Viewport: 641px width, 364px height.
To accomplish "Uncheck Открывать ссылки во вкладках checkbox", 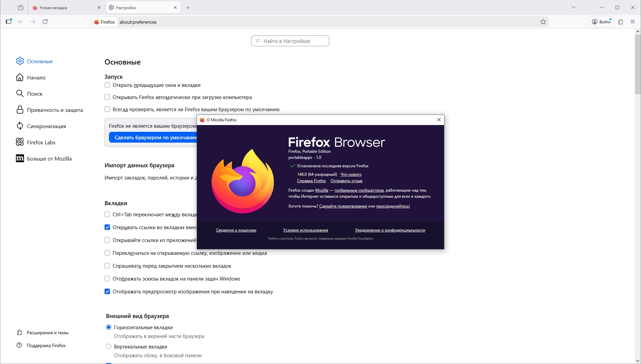I will (107, 227).
